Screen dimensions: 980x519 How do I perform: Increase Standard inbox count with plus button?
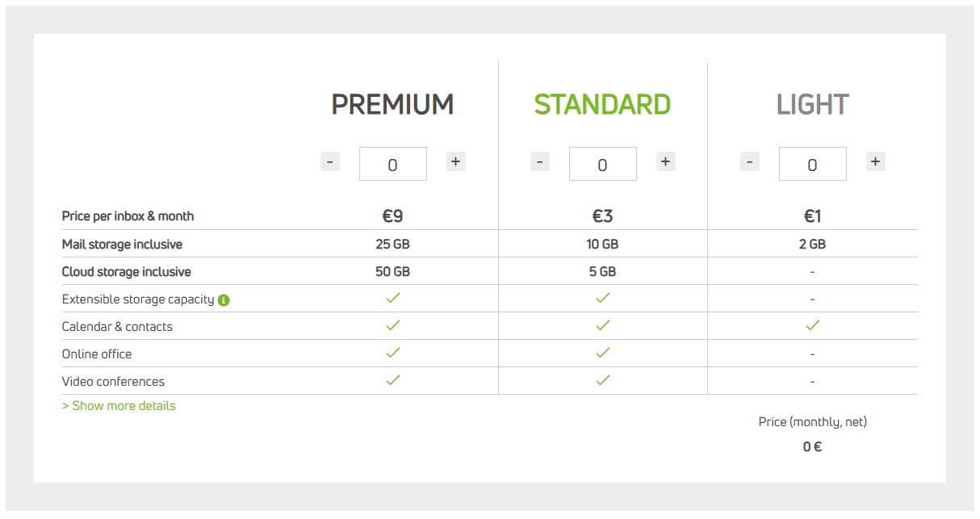point(665,161)
